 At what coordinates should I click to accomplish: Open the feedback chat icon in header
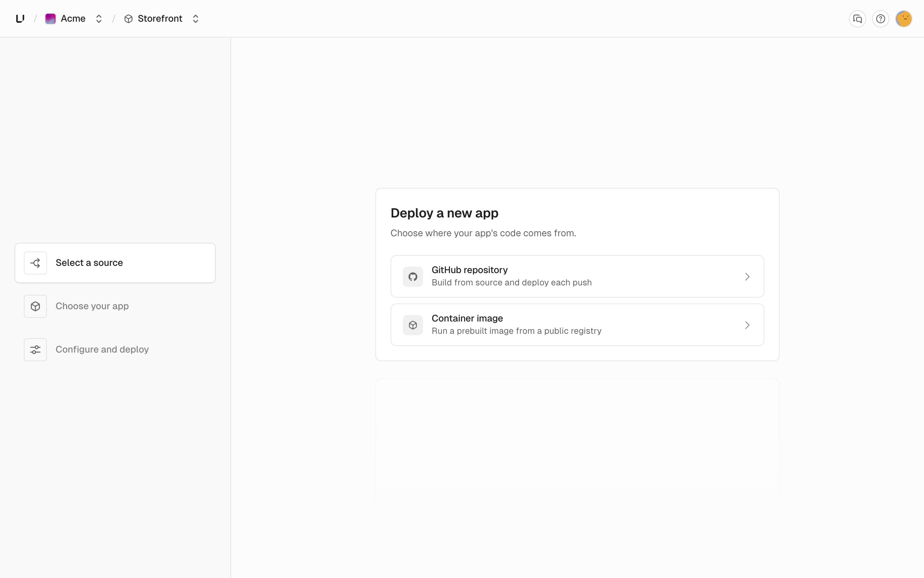[858, 19]
